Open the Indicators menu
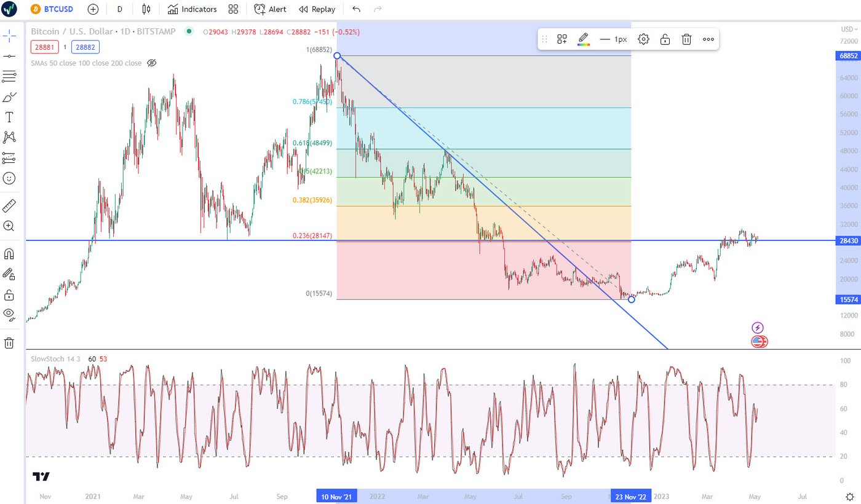Screen dimensions: 861x504 pyautogui.click(x=192, y=9)
